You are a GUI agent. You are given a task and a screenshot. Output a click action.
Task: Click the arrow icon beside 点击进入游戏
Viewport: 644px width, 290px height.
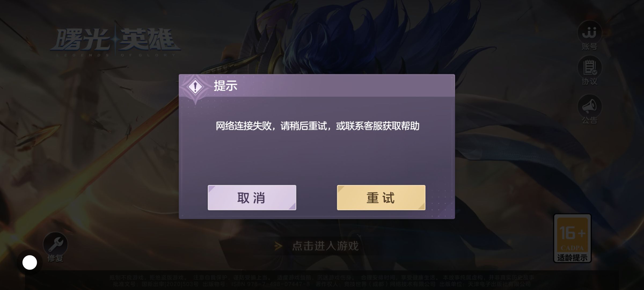coord(278,246)
